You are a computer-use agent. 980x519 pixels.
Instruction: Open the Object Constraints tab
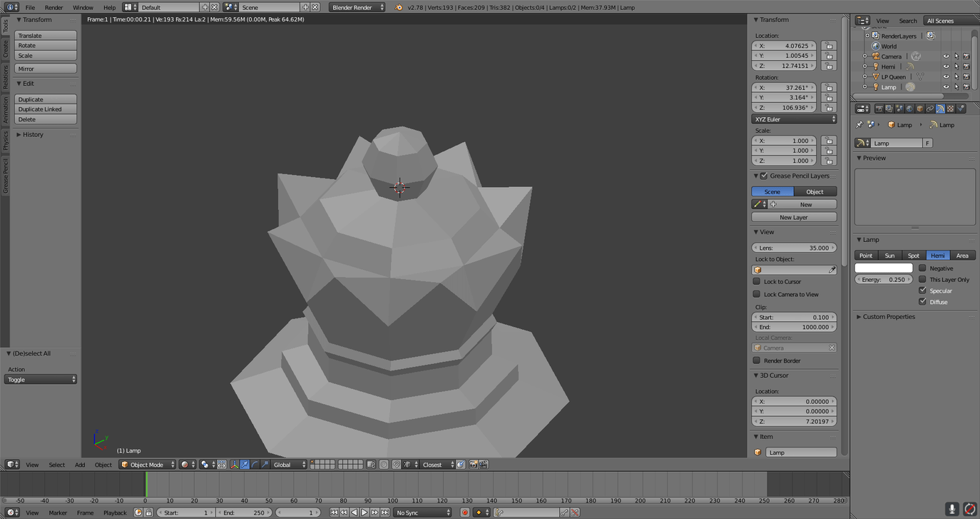[931, 108]
